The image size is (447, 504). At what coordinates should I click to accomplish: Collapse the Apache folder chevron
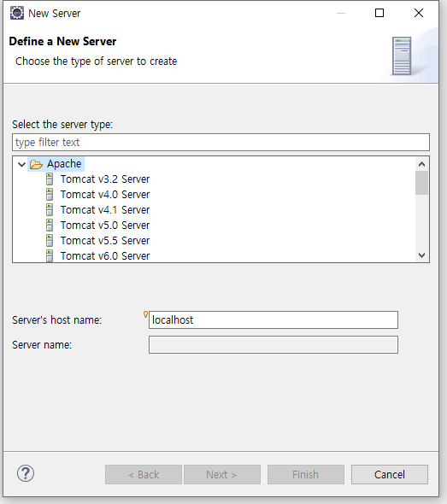pyautogui.click(x=21, y=165)
